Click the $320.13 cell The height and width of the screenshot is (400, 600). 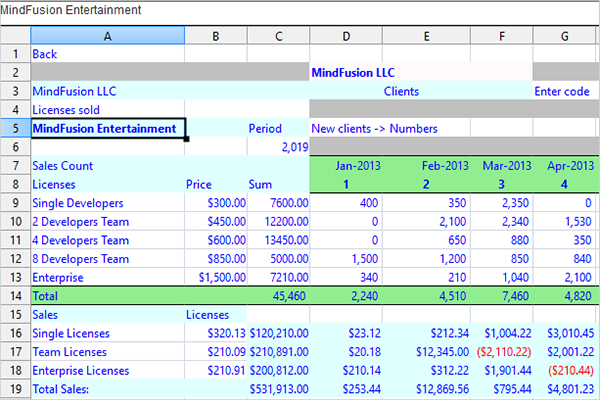point(216,333)
